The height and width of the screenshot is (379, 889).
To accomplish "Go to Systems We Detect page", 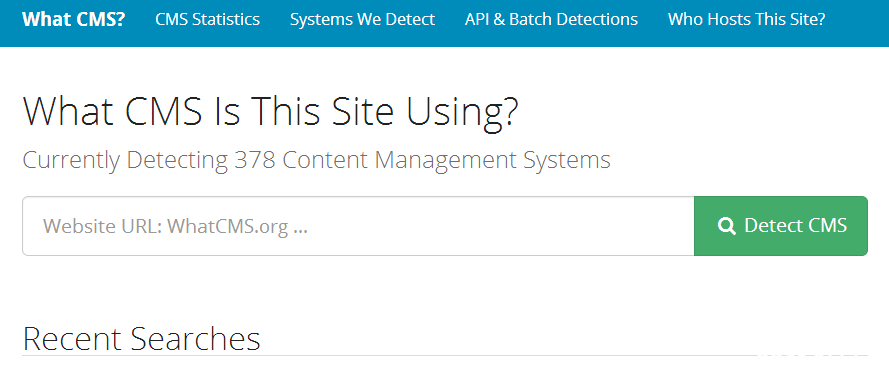I will (x=362, y=19).
